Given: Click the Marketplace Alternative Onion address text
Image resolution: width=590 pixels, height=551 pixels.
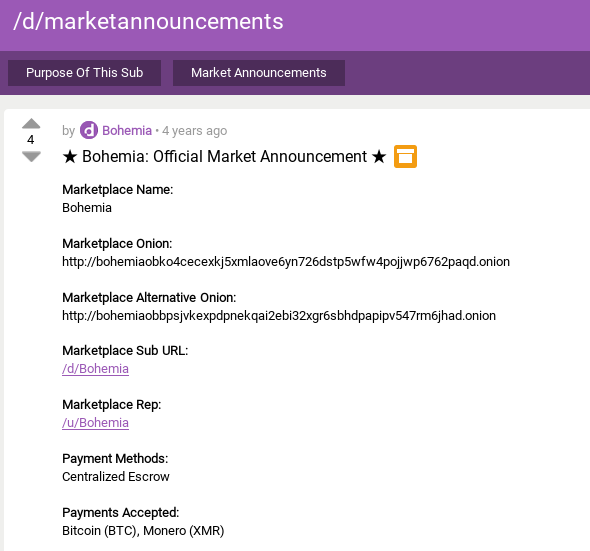Looking at the screenshot, I should [x=279, y=315].
